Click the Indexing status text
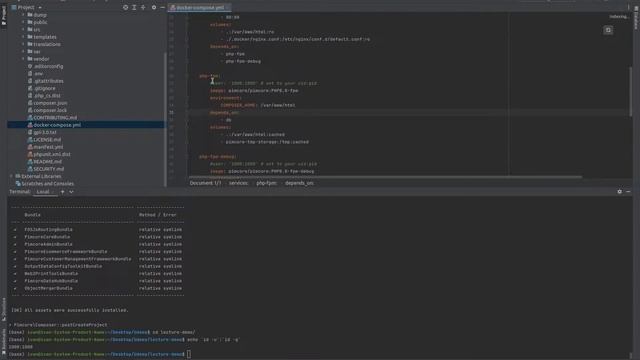 point(619,17)
